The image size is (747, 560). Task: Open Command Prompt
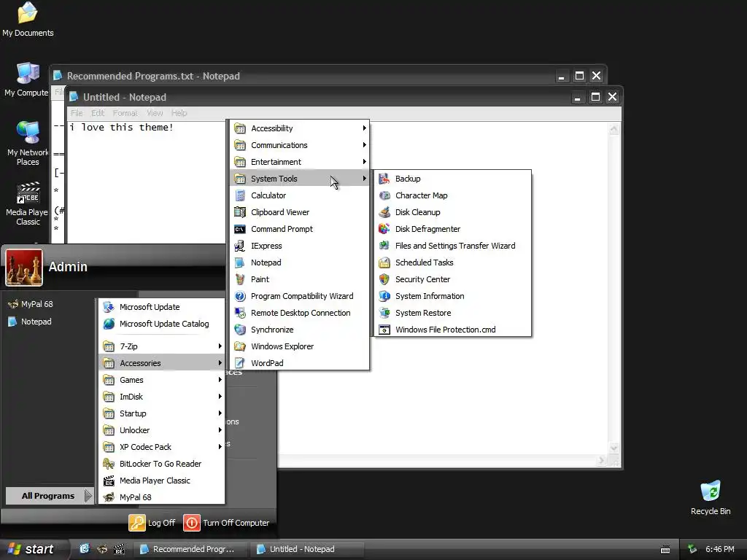tap(300, 229)
